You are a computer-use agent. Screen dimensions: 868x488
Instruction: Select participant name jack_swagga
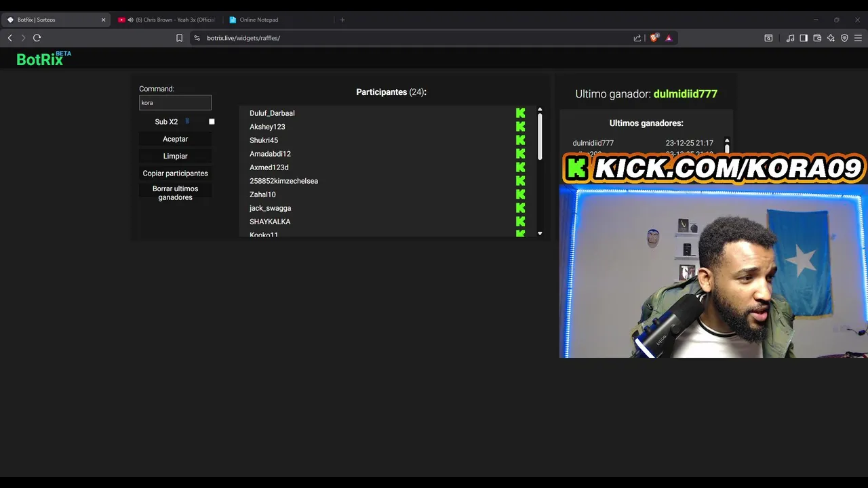pos(270,208)
